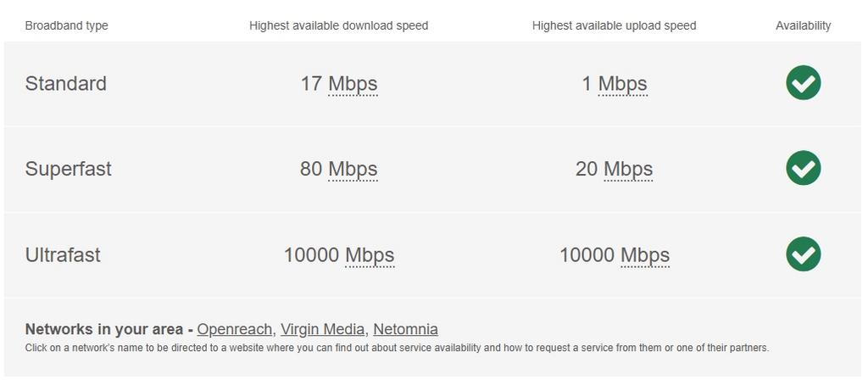Select the Ultrafast broadband type label
The image size is (868, 380).
tap(63, 255)
